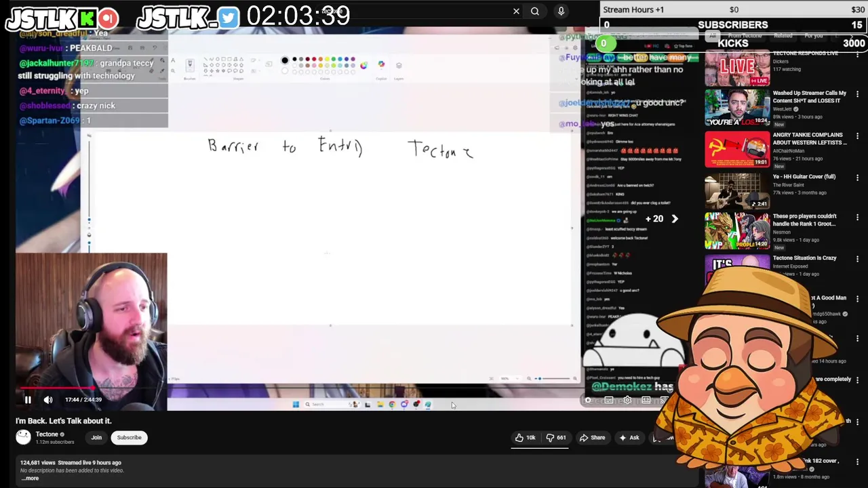Open options menu for Tectone Situation Is Crazy
The width and height of the screenshot is (868, 488).
coord(857,259)
